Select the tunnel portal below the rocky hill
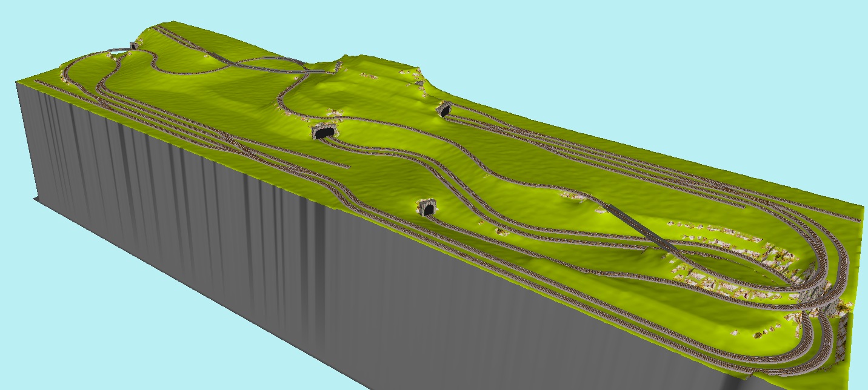868x390 pixels. coord(444,110)
